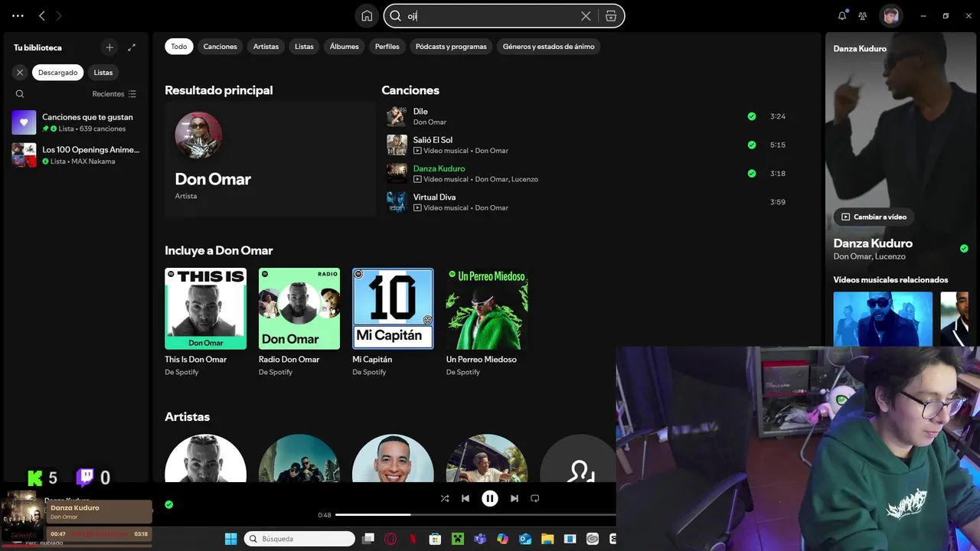
Task: Open the user profile avatar
Action: tap(890, 15)
